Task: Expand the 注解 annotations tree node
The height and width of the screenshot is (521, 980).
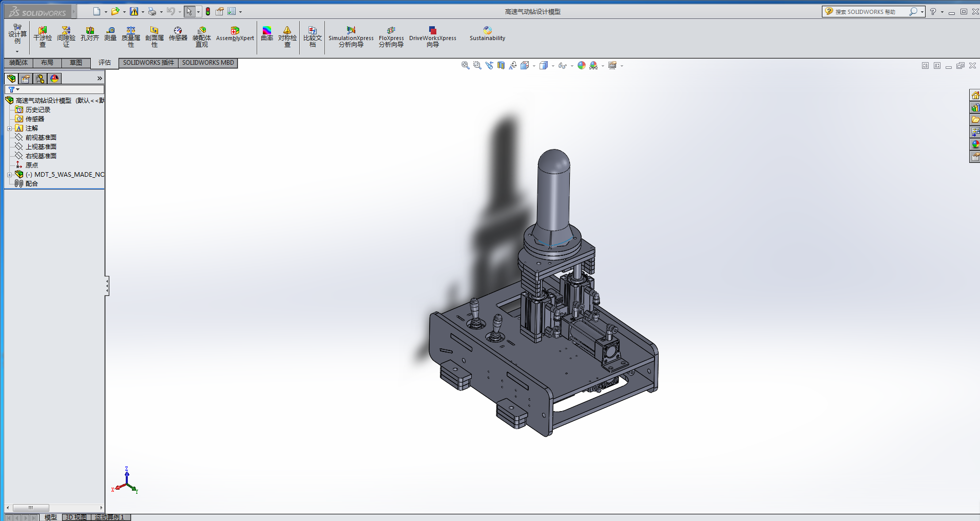Action: point(9,128)
